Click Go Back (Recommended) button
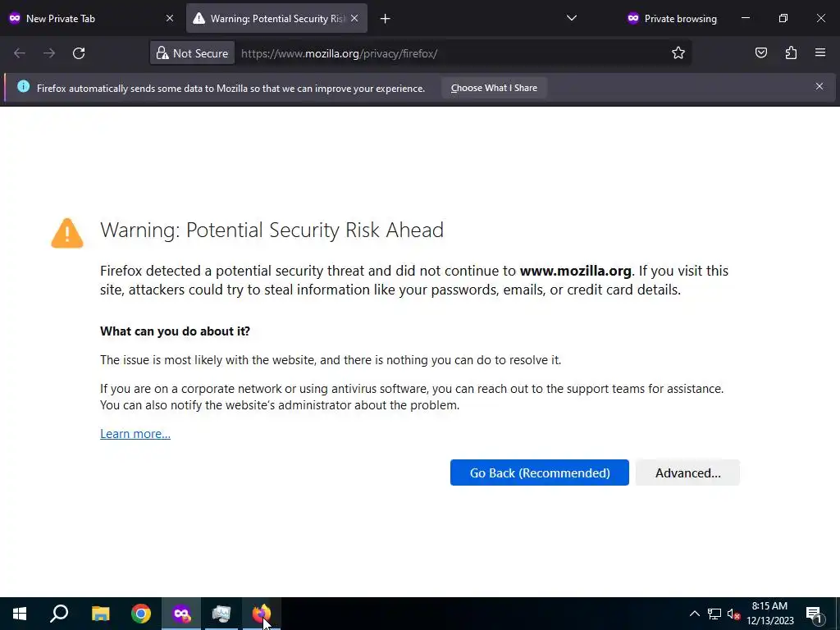 pyautogui.click(x=540, y=472)
